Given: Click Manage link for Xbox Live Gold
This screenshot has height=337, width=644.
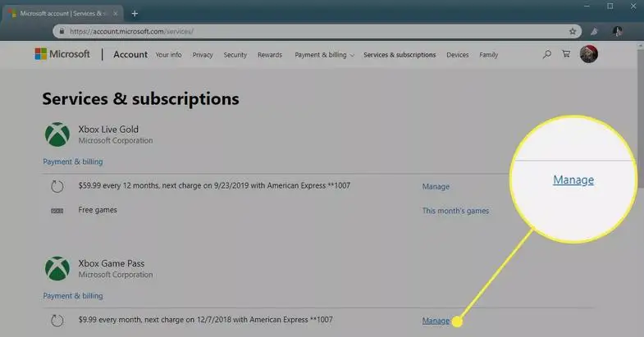Looking at the screenshot, I should (x=436, y=186).
